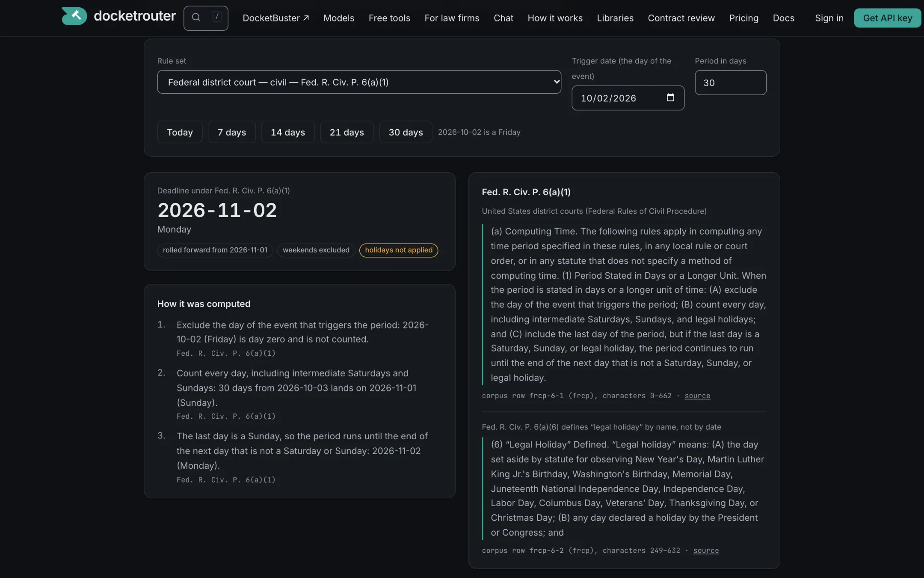Click the 'How it was computed' heading
This screenshot has width=924, height=578.
(204, 304)
